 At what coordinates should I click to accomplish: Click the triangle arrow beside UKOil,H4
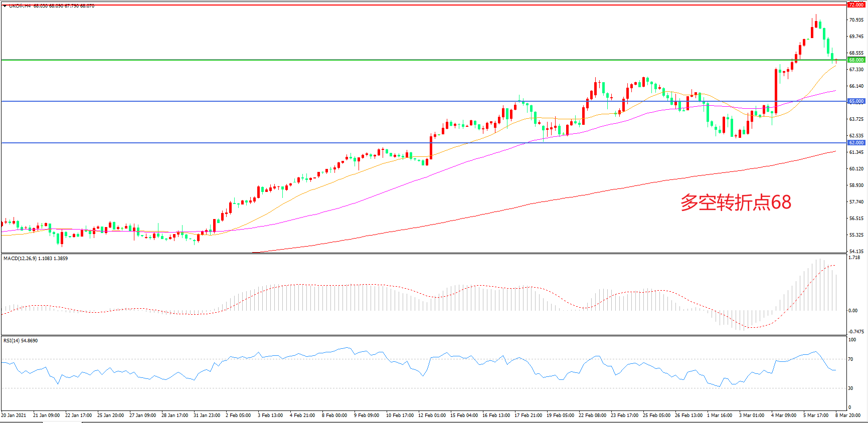(5, 6)
